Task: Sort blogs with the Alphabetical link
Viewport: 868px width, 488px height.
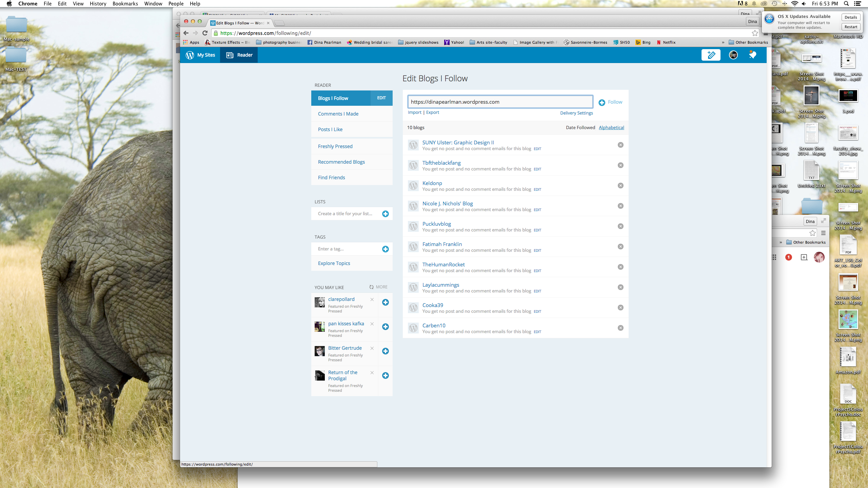Action: [x=611, y=127]
